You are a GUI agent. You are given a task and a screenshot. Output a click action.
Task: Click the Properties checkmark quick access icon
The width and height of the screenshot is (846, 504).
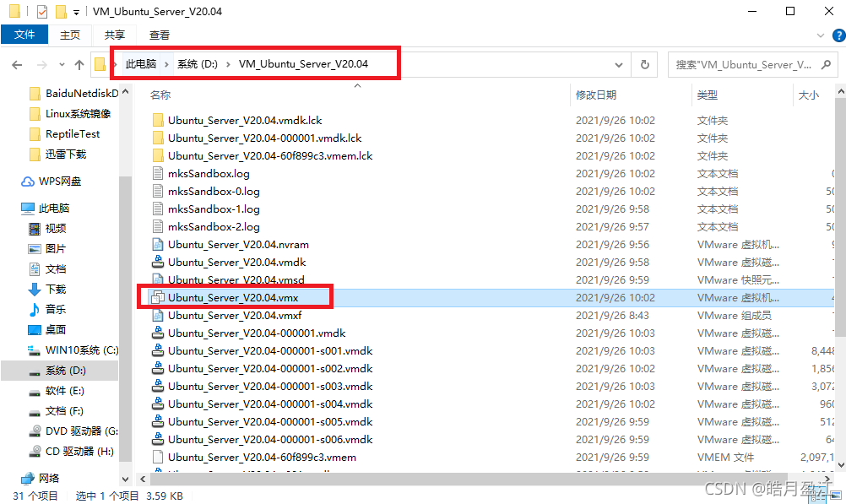(x=42, y=11)
